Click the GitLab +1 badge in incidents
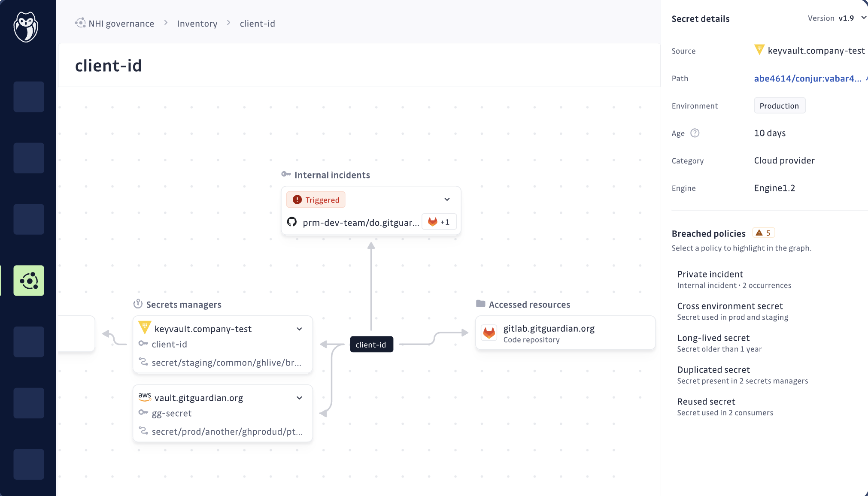Screen dimensions: 868x496 click(439, 222)
